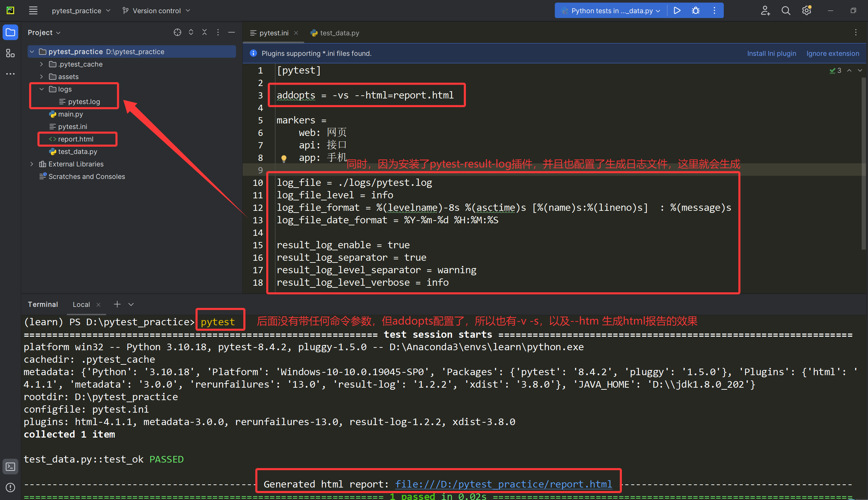868x500 pixels.
Task: Click the Install Ini plugin link
Action: (x=771, y=53)
